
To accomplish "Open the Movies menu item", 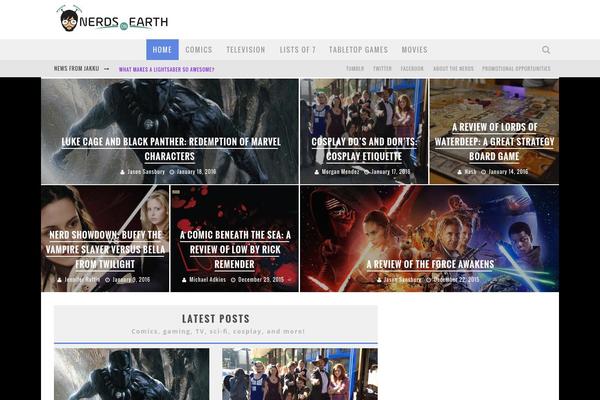I will (x=414, y=50).
